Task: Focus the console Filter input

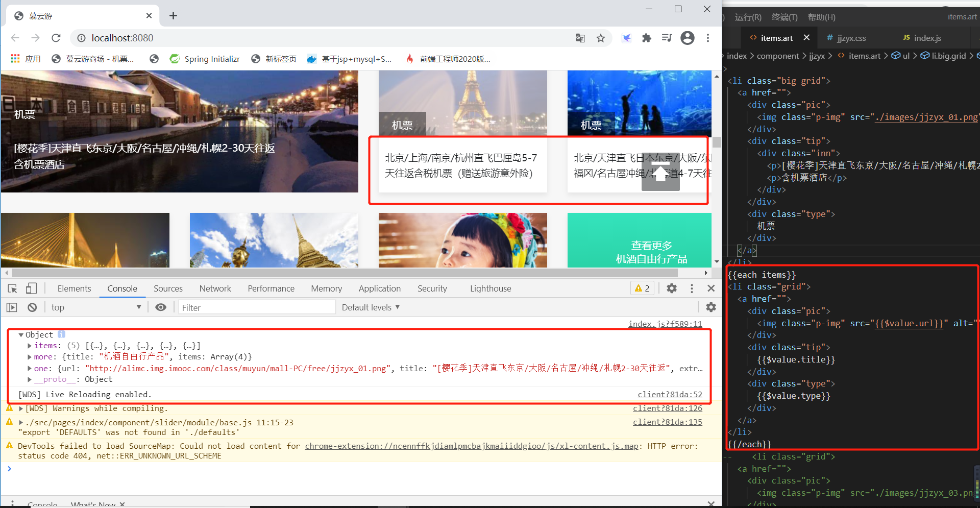Action: [257, 307]
